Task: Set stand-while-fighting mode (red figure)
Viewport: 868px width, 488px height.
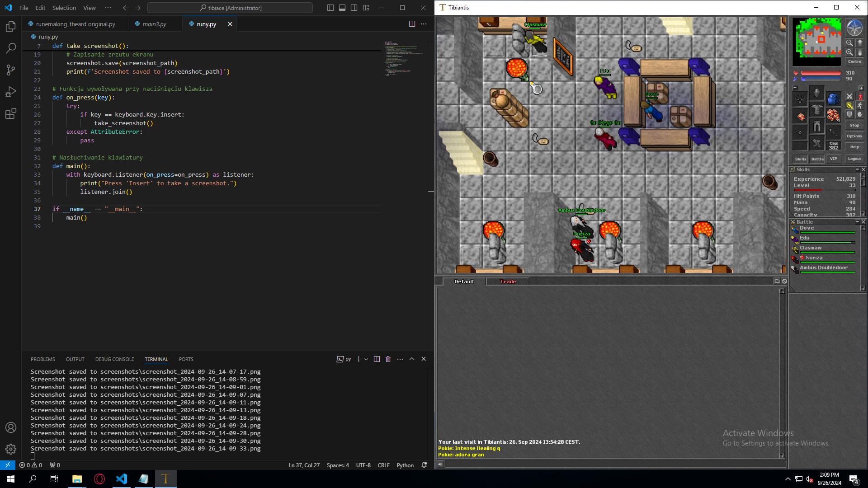Action: [860, 96]
